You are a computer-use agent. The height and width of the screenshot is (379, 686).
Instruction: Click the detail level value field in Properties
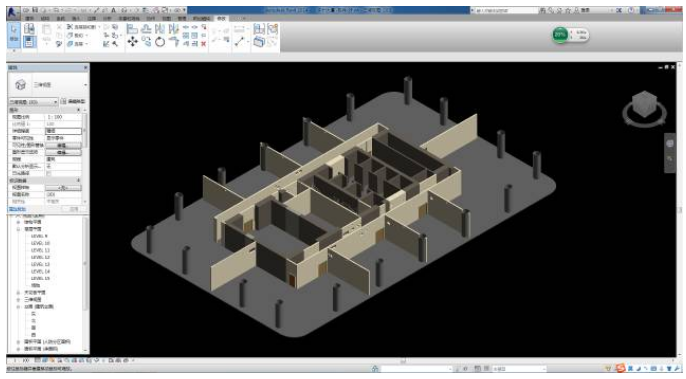click(x=63, y=131)
